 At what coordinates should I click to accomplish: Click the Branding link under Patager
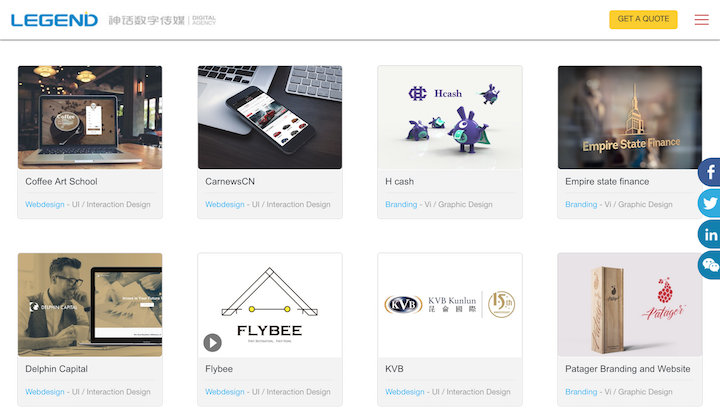pos(581,392)
